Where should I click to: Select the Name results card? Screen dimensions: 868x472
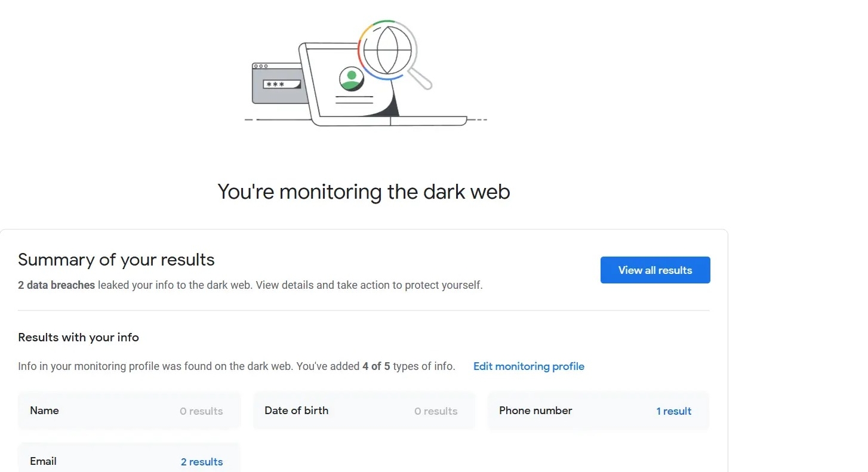point(129,411)
